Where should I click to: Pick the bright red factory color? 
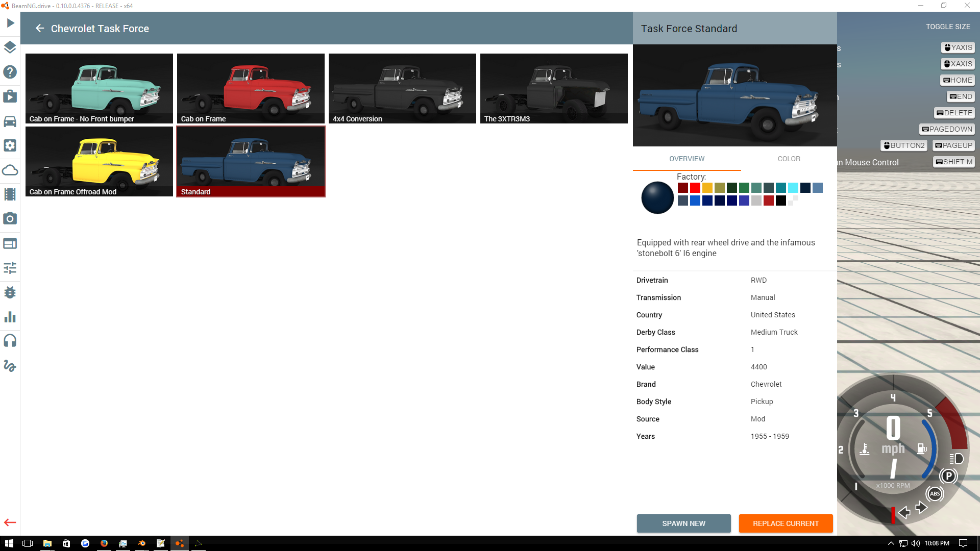click(695, 188)
